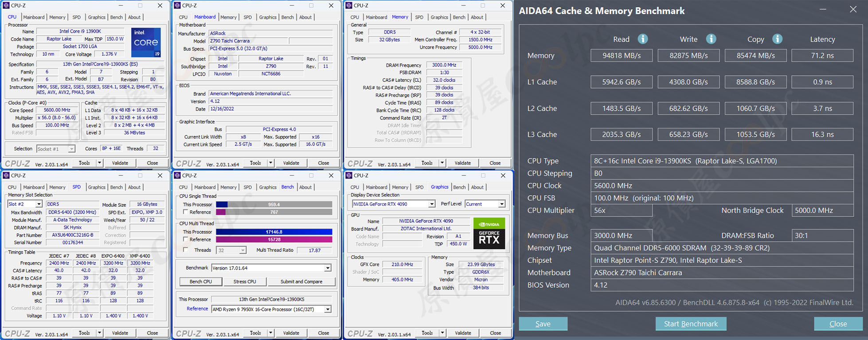Expand Tools dropdown arrow in Mainboard window

pos(270,163)
